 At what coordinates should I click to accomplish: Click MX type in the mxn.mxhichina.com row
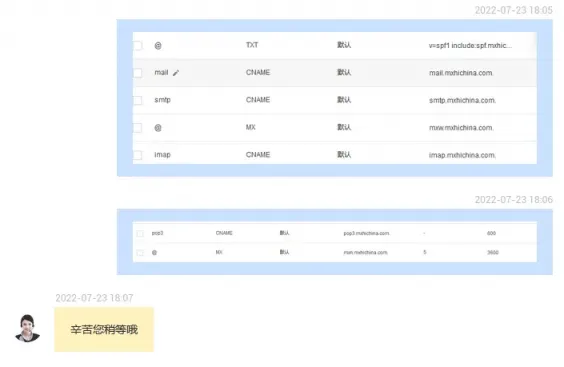(x=219, y=252)
